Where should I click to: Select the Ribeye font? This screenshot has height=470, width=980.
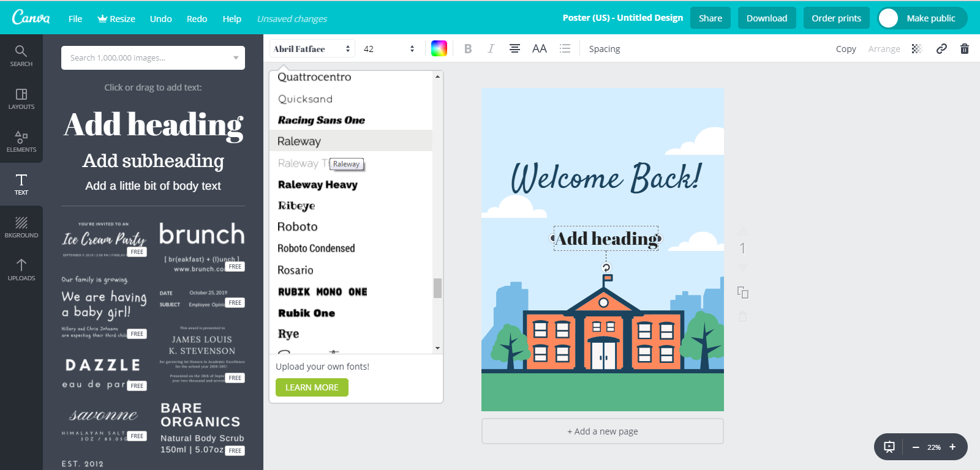[x=351, y=206]
